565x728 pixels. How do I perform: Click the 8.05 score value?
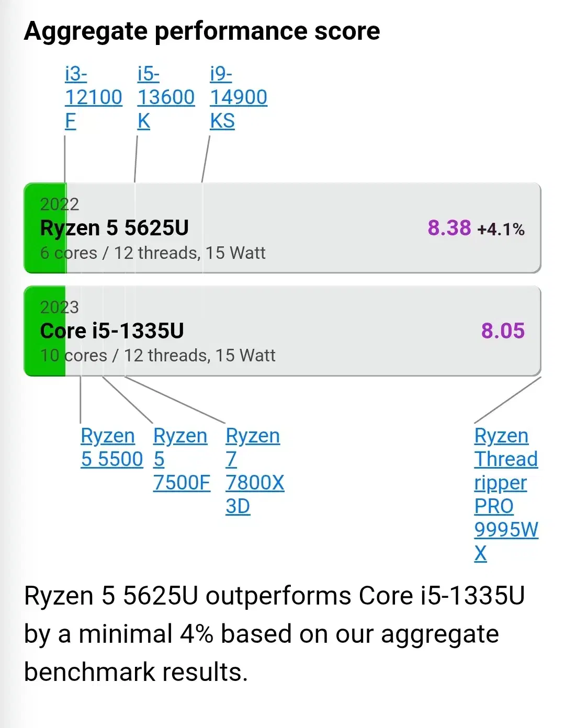(x=502, y=331)
